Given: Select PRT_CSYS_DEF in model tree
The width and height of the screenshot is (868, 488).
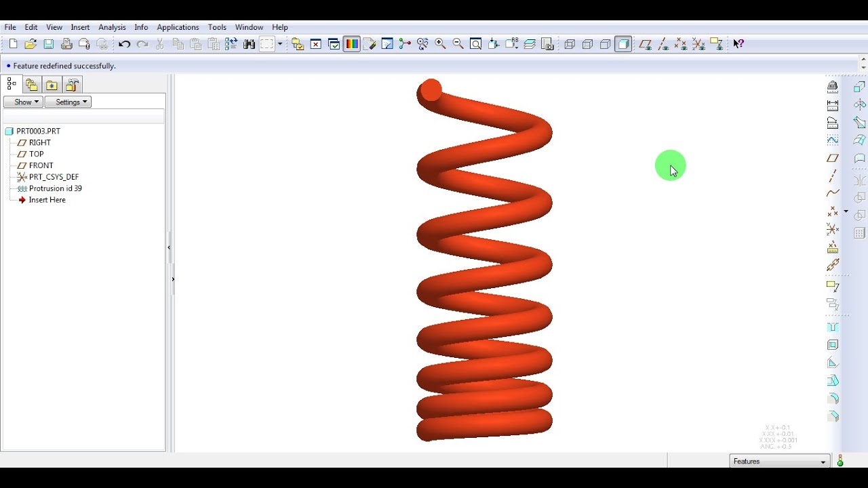Looking at the screenshot, I should click(54, 177).
